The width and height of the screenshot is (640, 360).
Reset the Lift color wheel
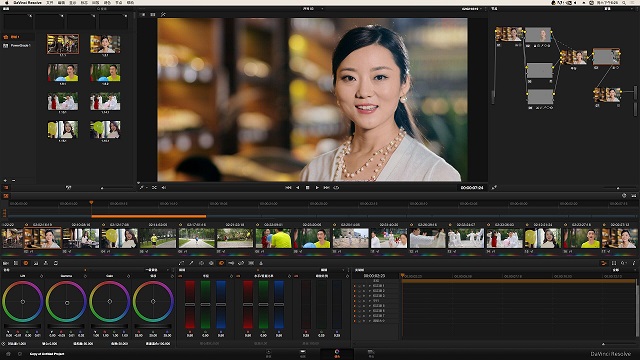point(41,276)
